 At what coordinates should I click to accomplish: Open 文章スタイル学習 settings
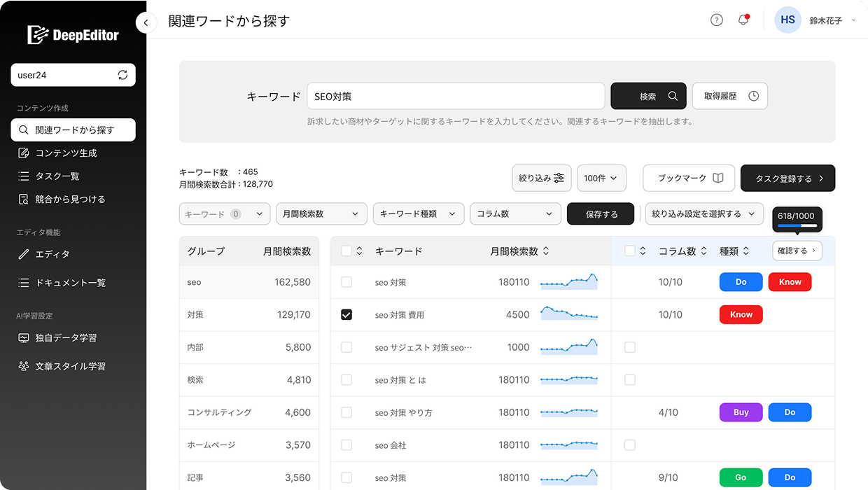click(66, 365)
